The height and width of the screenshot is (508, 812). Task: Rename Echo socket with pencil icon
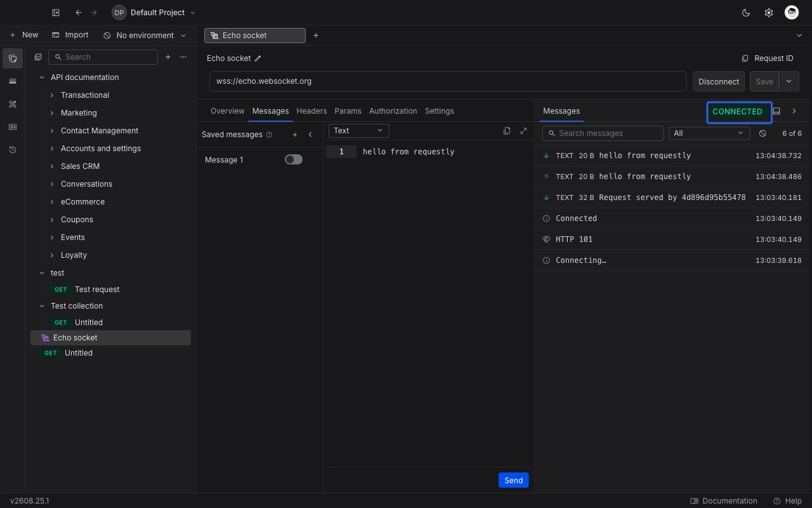[x=258, y=58]
